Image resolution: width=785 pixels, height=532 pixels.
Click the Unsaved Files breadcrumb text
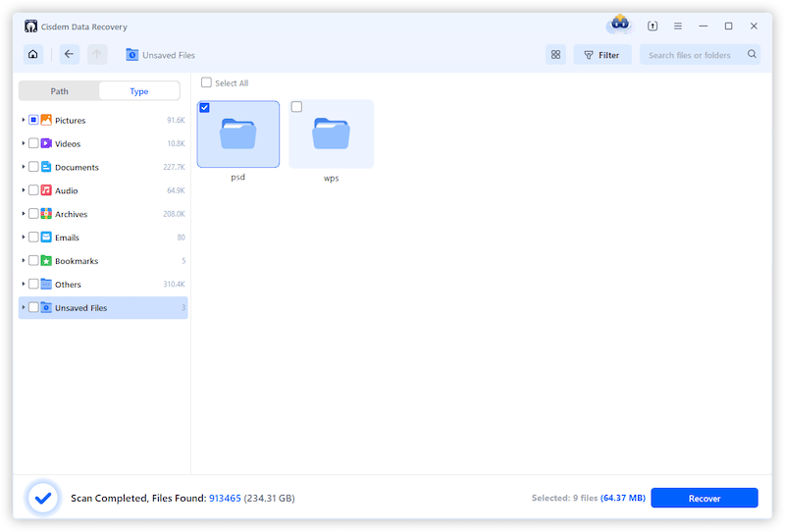pos(169,55)
